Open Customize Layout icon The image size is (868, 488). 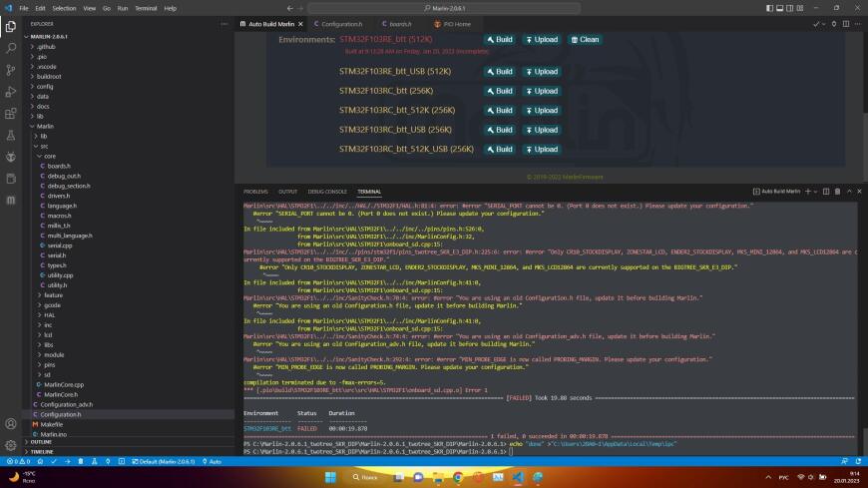click(800, 8)
